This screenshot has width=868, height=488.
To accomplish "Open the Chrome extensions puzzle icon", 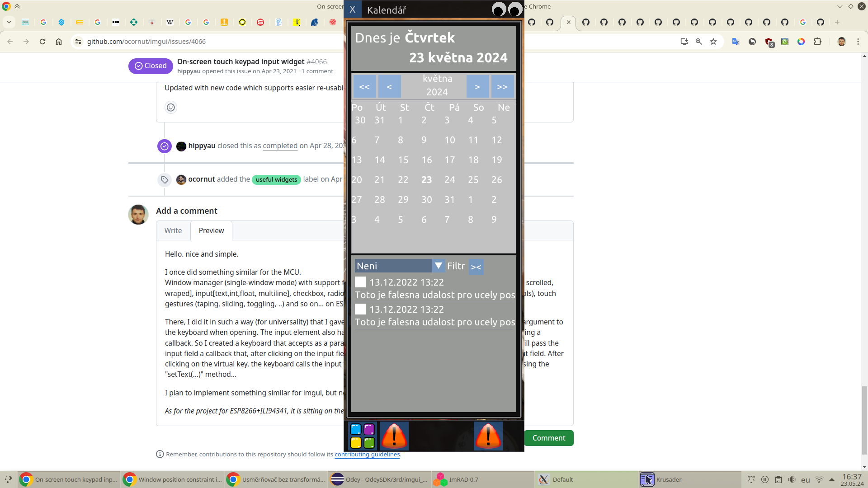I will coord(817,42).
